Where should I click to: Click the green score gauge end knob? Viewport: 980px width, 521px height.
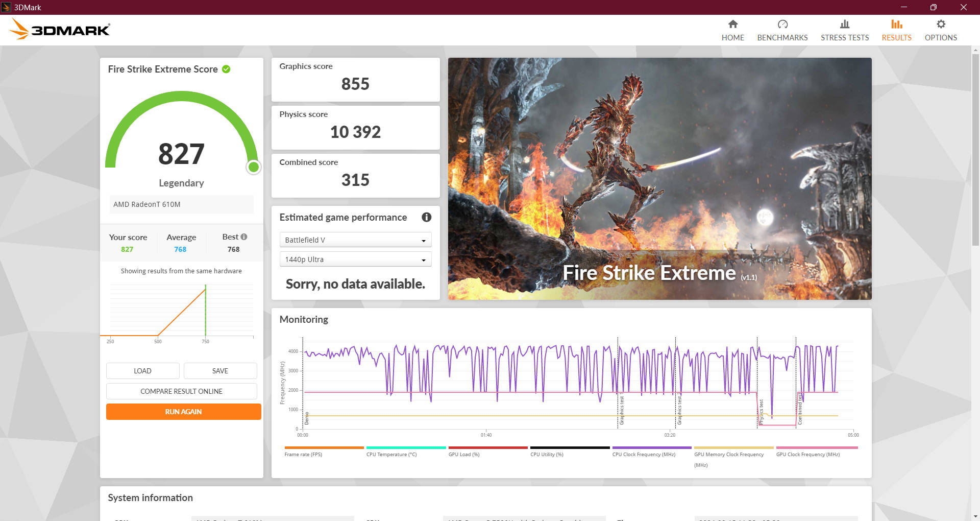point(253,167)
